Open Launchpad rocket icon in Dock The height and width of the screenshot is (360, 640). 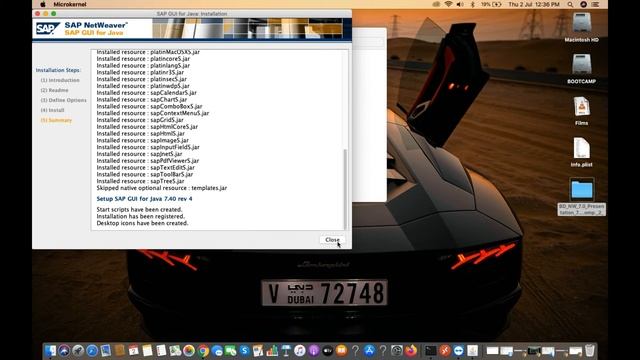(78, 351)
